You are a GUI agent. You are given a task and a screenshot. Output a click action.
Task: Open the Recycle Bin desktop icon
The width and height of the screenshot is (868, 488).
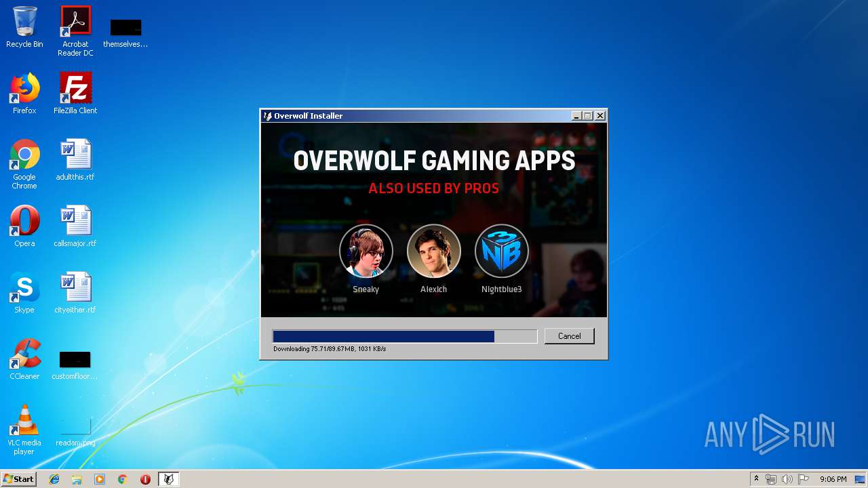(24, 27)
